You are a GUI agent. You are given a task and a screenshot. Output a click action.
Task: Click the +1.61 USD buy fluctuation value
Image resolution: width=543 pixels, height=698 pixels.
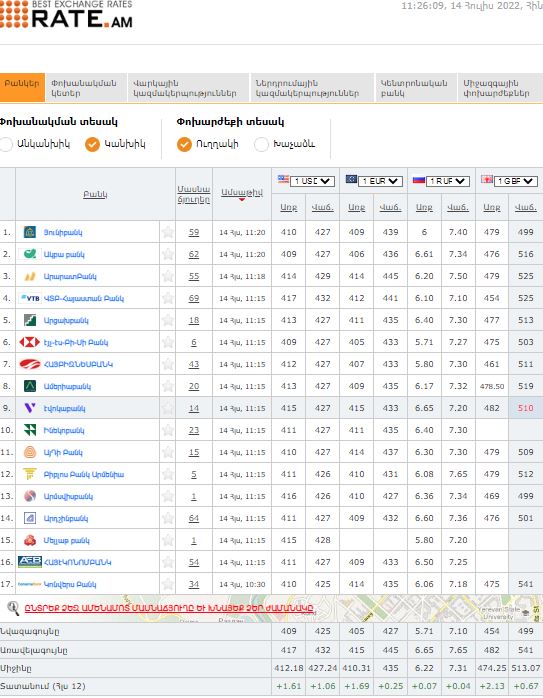[289, 686]
